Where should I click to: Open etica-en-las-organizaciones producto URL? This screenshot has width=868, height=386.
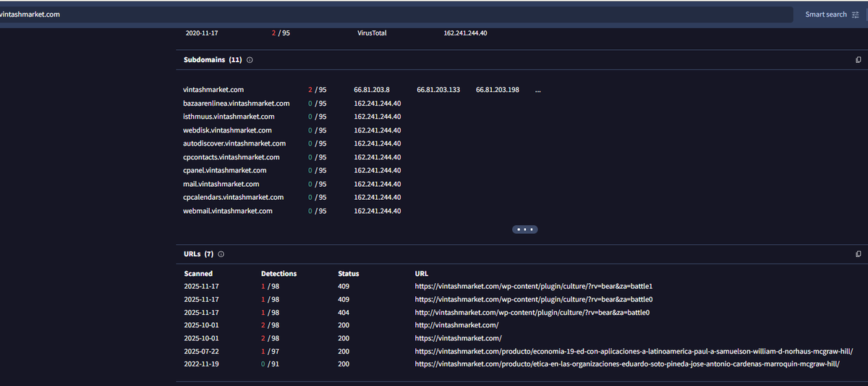pyautogui.click(x=627, y=364)
